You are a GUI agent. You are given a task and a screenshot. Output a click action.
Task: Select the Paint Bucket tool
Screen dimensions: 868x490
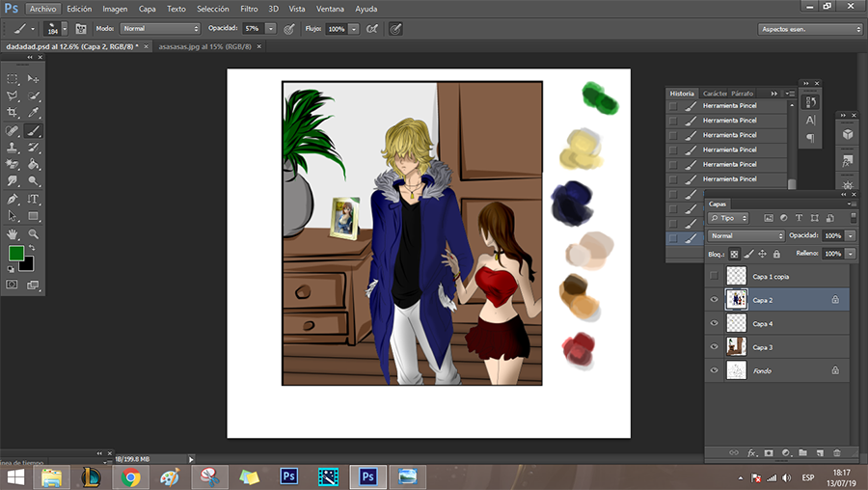pos(34,165)
